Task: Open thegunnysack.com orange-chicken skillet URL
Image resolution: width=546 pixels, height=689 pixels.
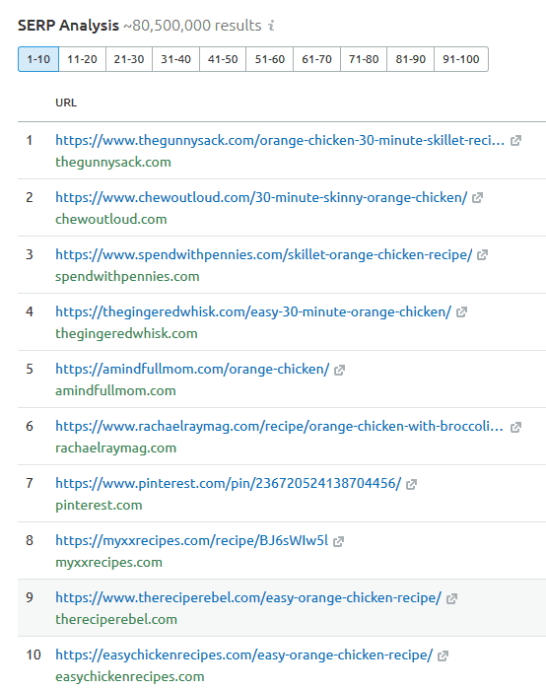Action: [280, 141]
